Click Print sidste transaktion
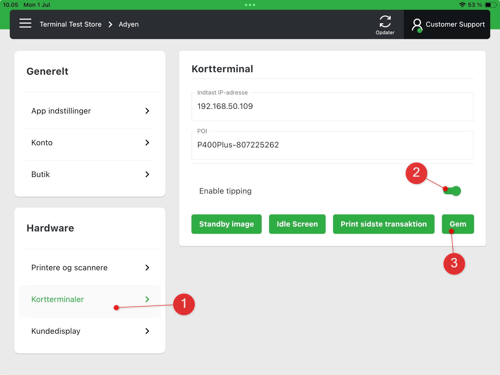The height and width of the screenshot is (375, 500). 383,224
